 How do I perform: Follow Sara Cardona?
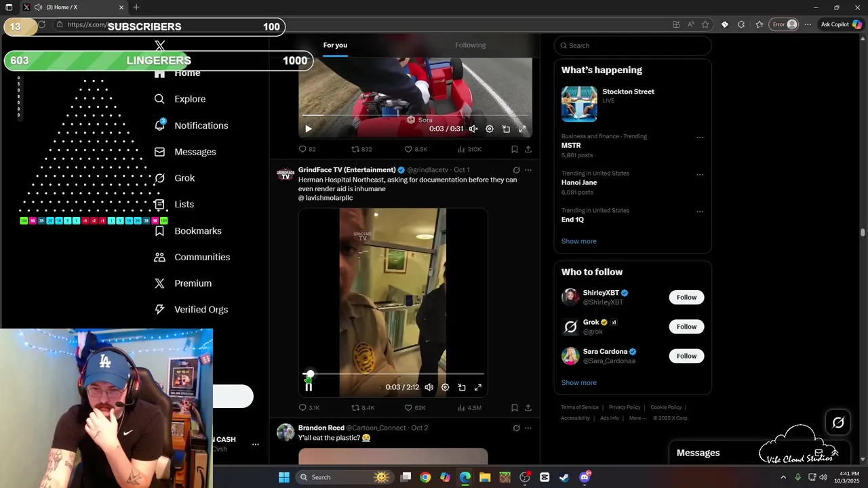686,356
